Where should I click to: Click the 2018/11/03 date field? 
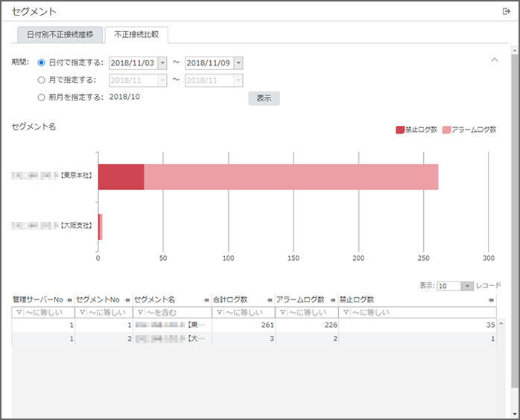[133, 63]
